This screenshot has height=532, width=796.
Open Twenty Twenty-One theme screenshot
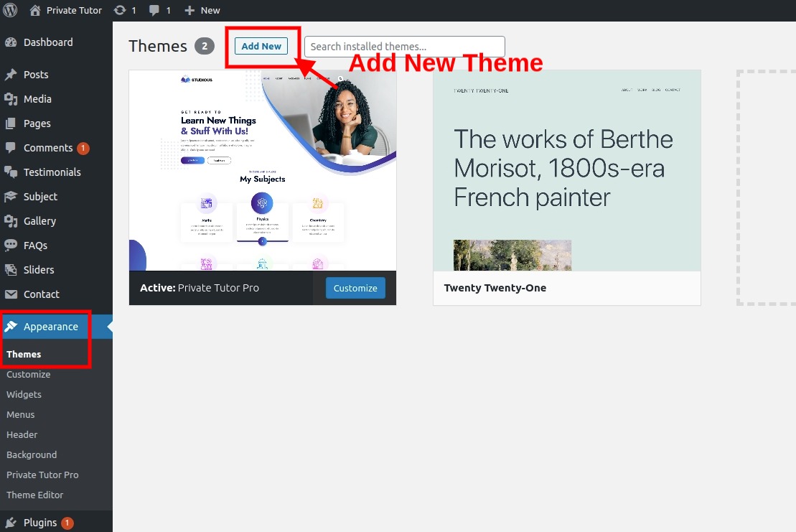(566, 171)
